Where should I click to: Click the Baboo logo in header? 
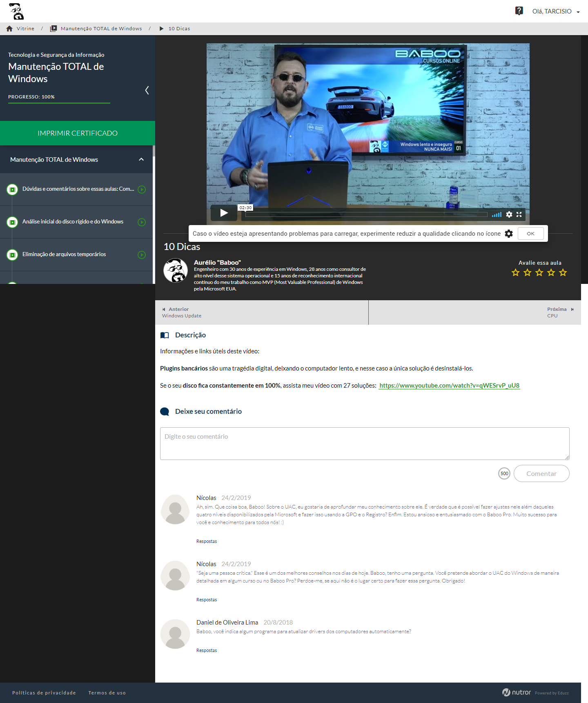(x=16, y=11)
